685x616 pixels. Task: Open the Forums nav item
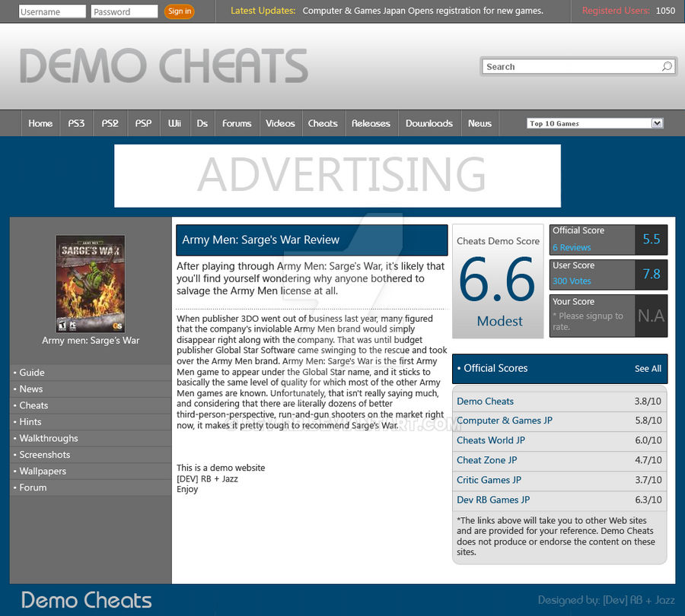237,123
